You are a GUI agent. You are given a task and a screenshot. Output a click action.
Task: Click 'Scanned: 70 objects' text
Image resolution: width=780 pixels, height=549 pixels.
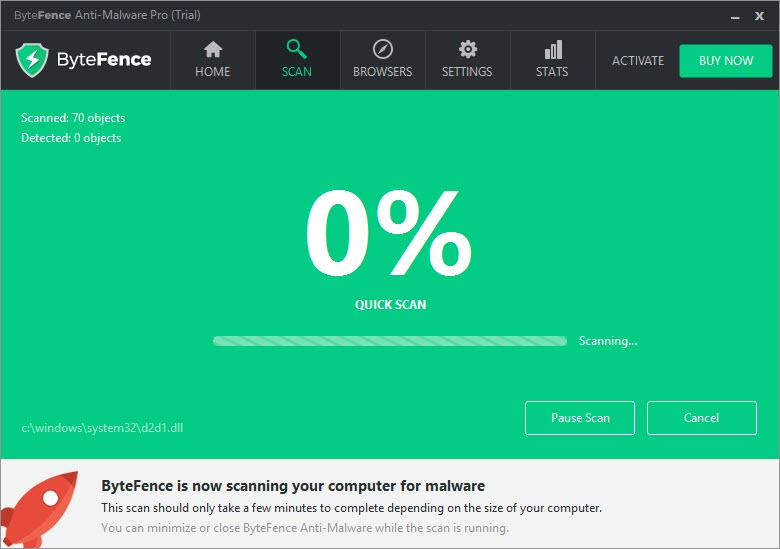tap(73, 118)
